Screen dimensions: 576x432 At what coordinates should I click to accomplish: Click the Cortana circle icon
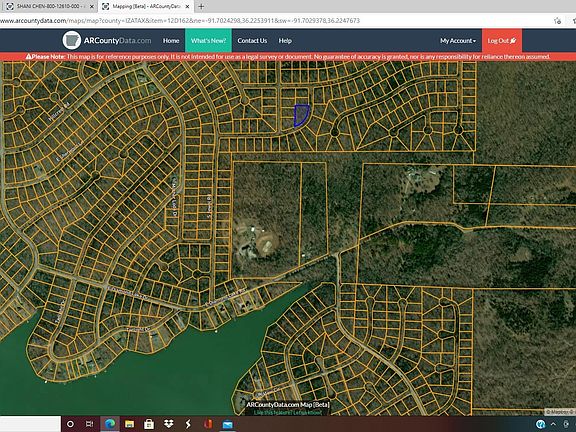[x=70, y=424]
